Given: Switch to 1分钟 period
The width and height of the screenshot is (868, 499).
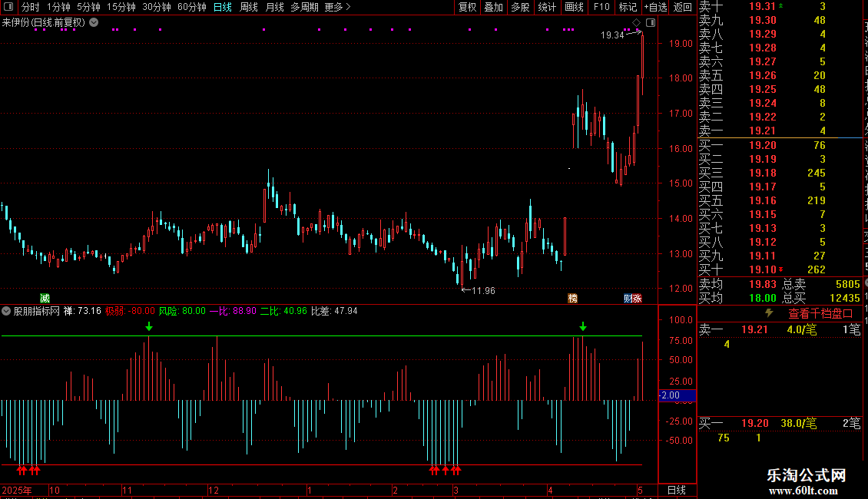Looking at the screenshot, I should point(58,7).
